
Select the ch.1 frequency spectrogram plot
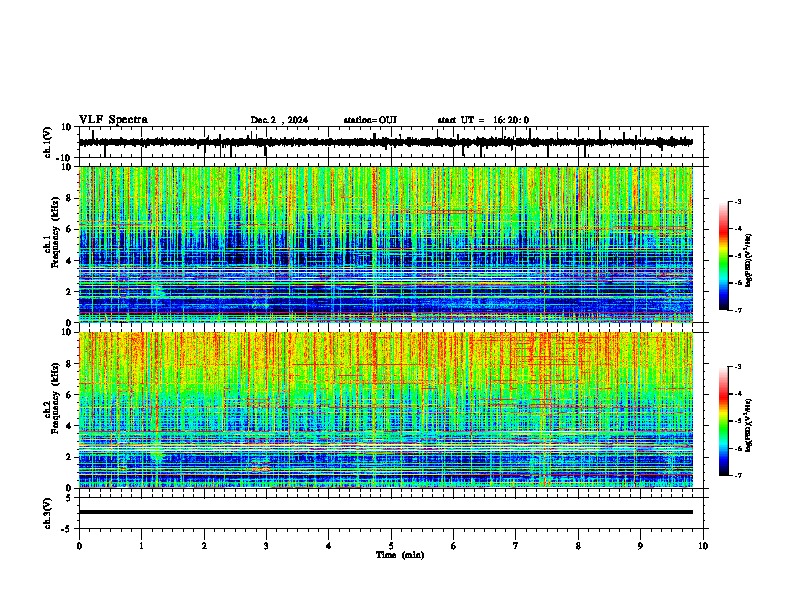pos(386,244)
